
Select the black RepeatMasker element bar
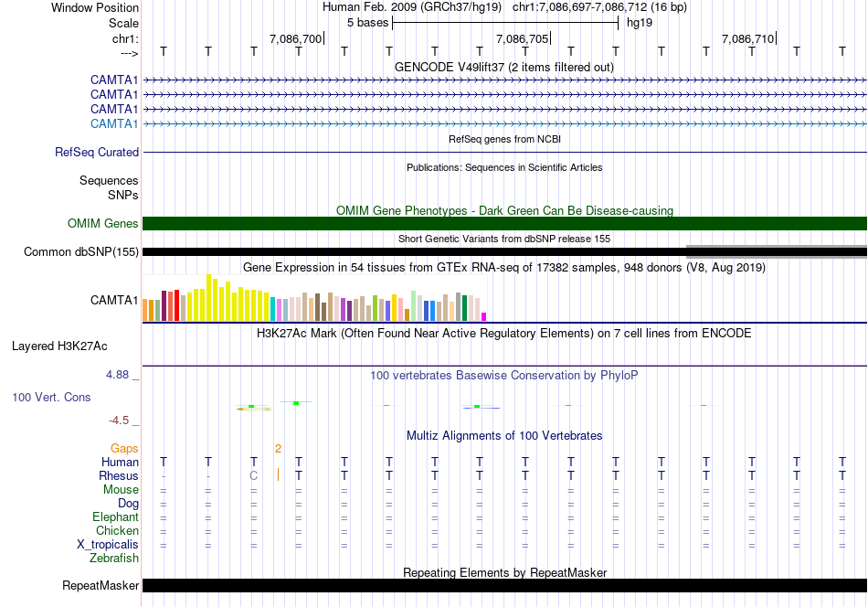[504, 585]
